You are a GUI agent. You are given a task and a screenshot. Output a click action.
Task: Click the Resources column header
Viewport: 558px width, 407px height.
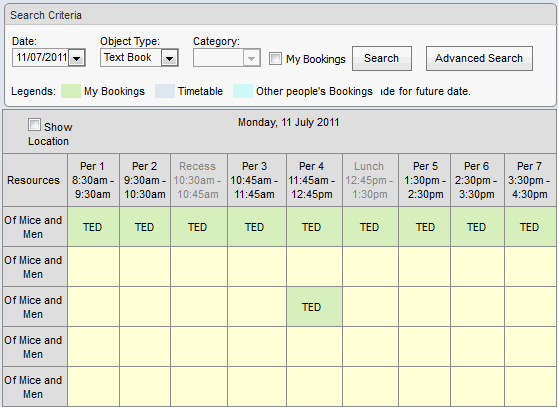tap(35, 180)
